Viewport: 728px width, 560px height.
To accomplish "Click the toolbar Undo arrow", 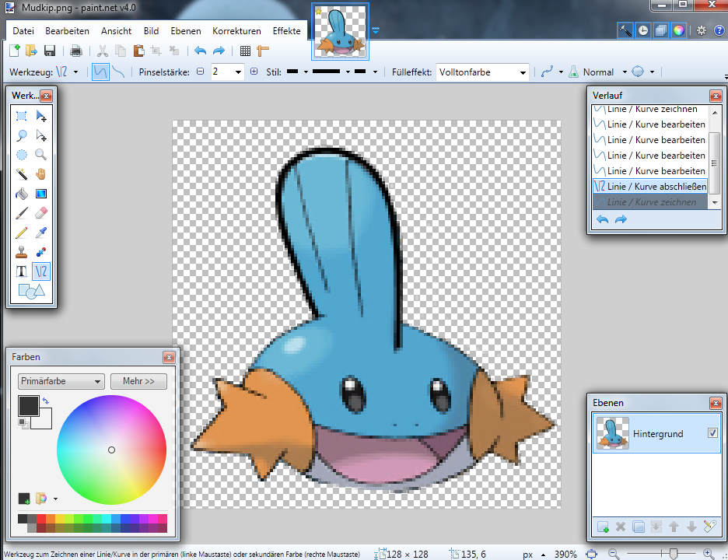I will pyautogui.click(x=200, y=51).
